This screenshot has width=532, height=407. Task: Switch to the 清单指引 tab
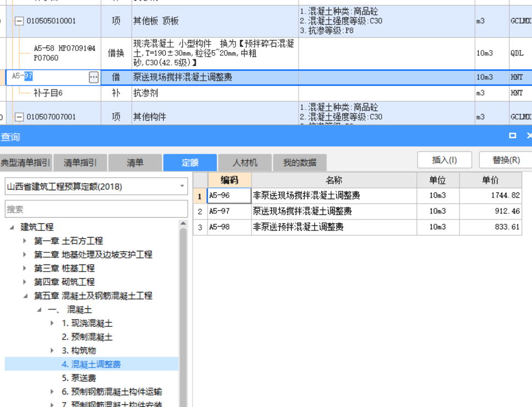tap(80, 163)
